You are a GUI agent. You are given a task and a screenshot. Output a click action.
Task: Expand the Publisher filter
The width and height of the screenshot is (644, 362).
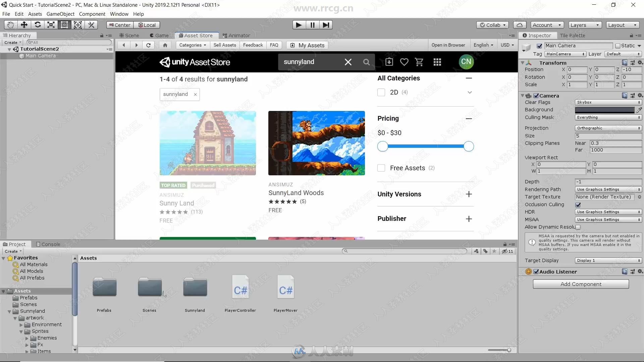click(x=469, y=219)
